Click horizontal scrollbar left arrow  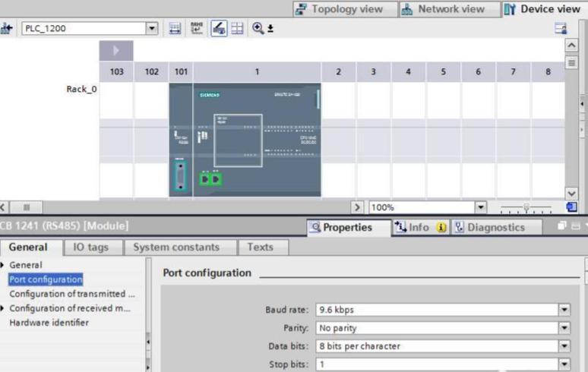pos(3,207)
